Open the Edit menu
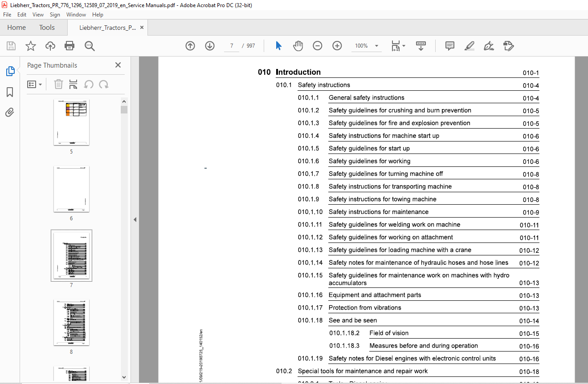588x384 pixels. 22,15
